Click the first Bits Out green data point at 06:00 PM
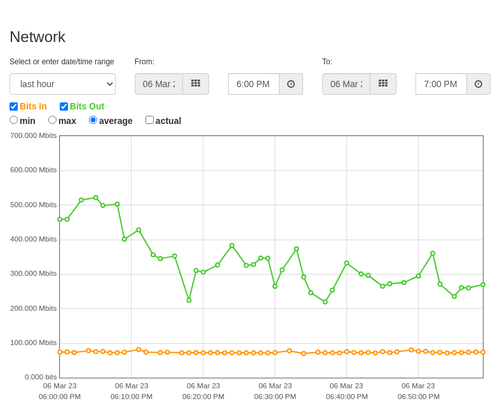The width and height of the screenshot is (500, 403). coord(60,219)
